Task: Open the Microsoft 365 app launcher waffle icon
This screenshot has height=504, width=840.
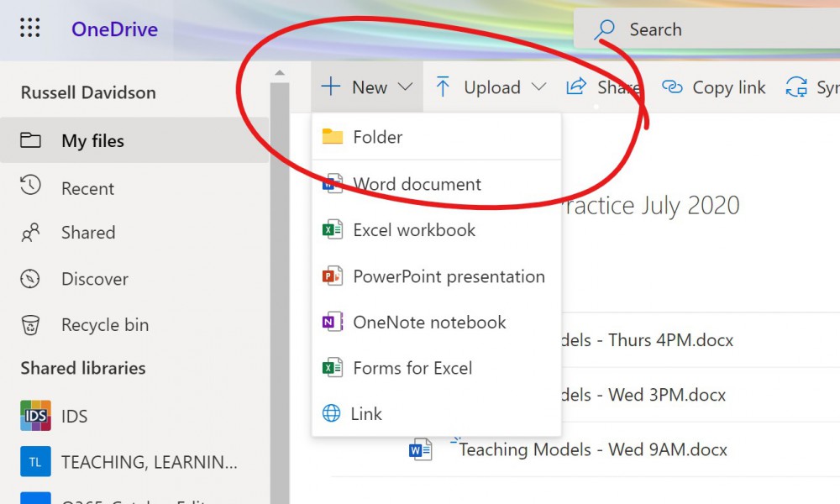Action: coord(31,29)
